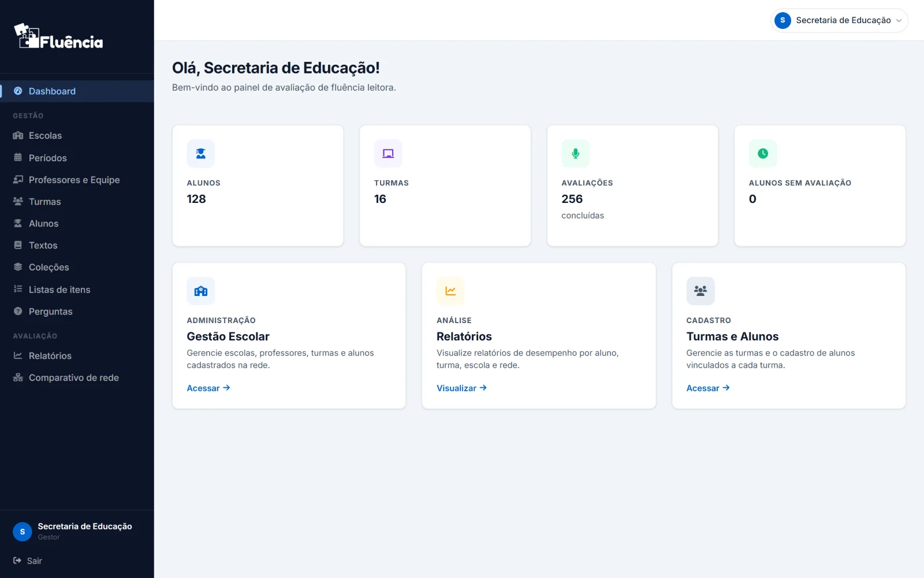Click the microphone icon on Avaliações card
Screen dimensions: 924x578
coord(575,154)
